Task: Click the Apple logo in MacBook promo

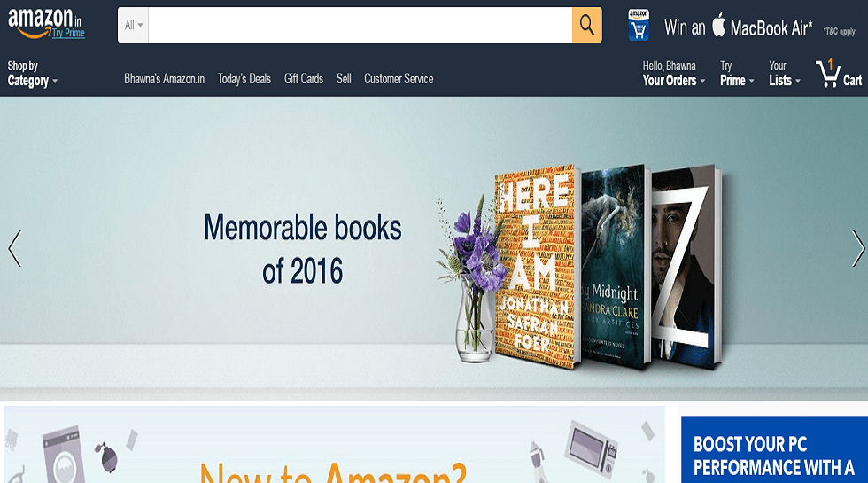Action: pyautogui.click(x=718, y=25)
